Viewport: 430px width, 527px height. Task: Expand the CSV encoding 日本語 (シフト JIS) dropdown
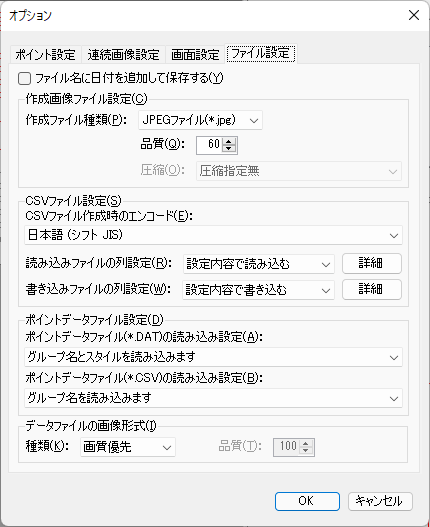(213, 235)
